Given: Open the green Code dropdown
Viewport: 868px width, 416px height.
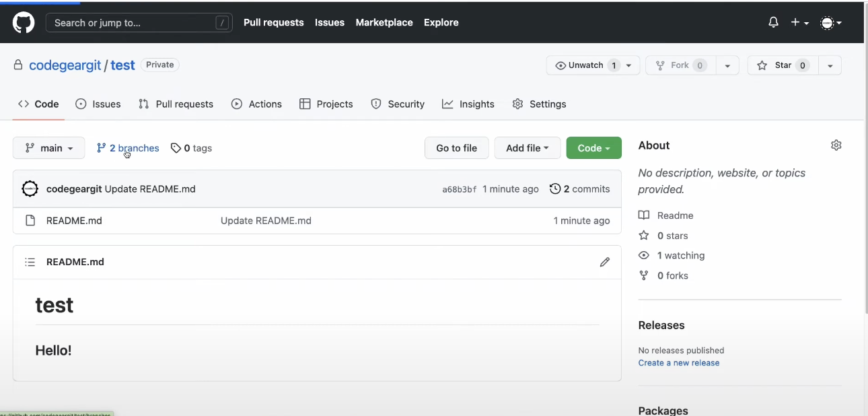Looking at the screenshot, I should pyautogui.click(x=593, y=147).
